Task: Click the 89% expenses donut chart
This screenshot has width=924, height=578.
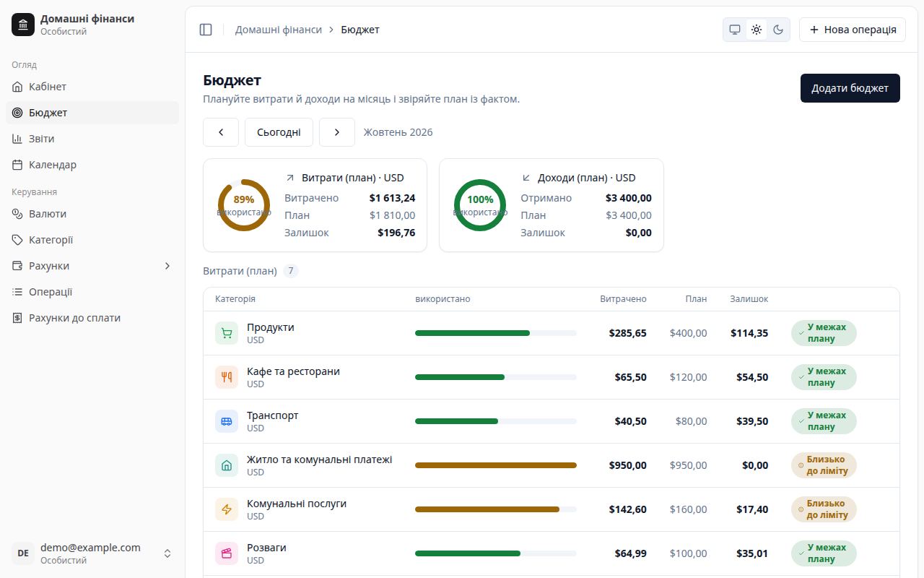Action: click(x=244, y=205)
